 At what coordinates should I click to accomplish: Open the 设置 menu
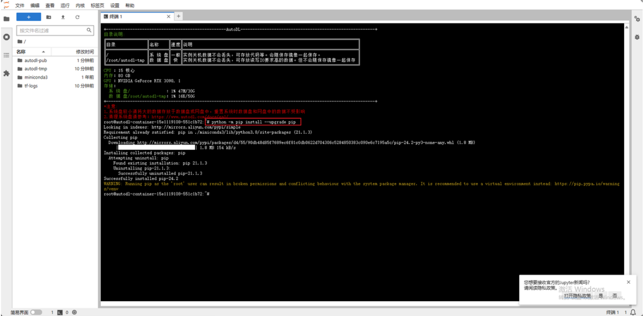(115, 5)
